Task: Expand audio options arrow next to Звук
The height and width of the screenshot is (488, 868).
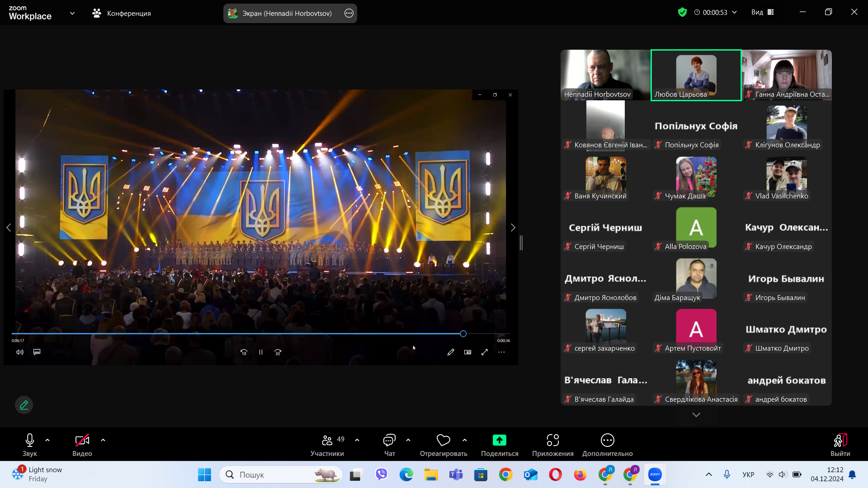Action: (x=47, y=440)
